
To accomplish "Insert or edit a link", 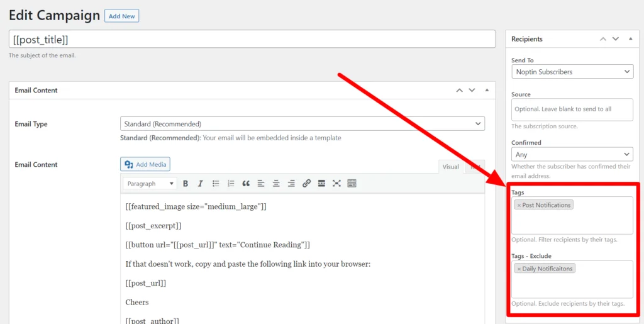I will pyautogui.click(x=306, y=184).
